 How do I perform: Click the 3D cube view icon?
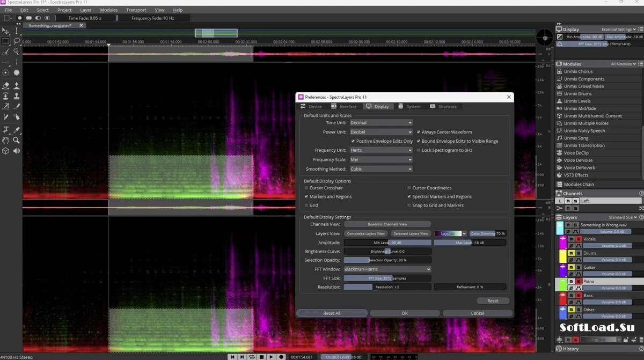click(x=5, y=151)
